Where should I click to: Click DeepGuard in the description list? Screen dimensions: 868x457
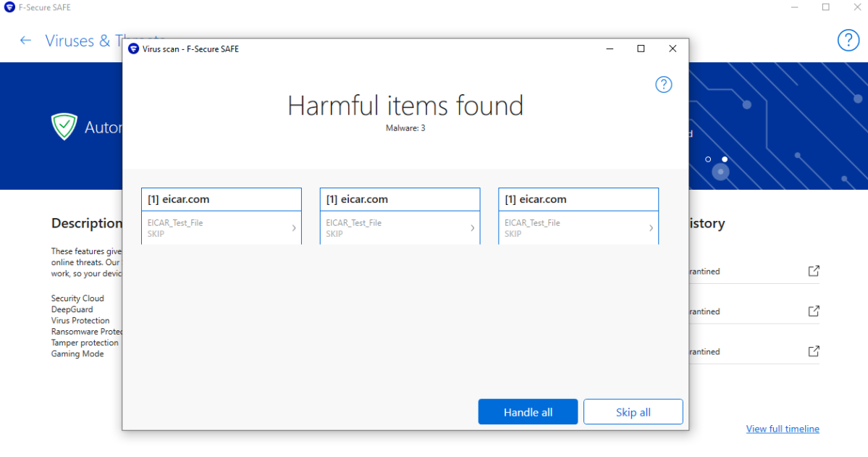pos(72,309)
